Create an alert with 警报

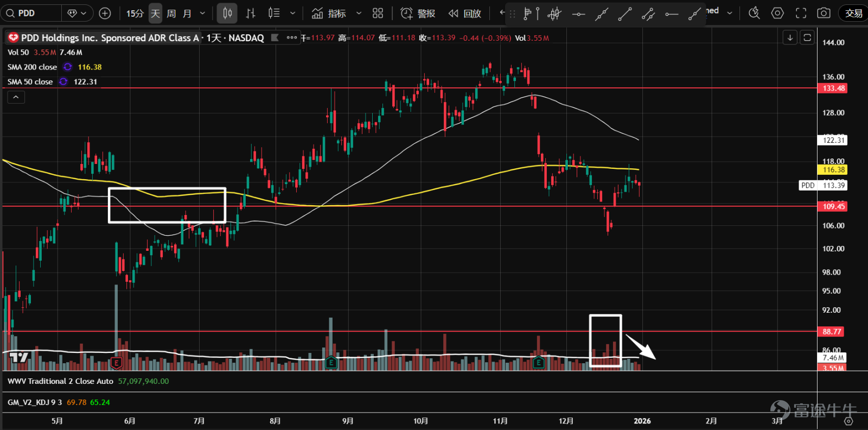(418, 13)
